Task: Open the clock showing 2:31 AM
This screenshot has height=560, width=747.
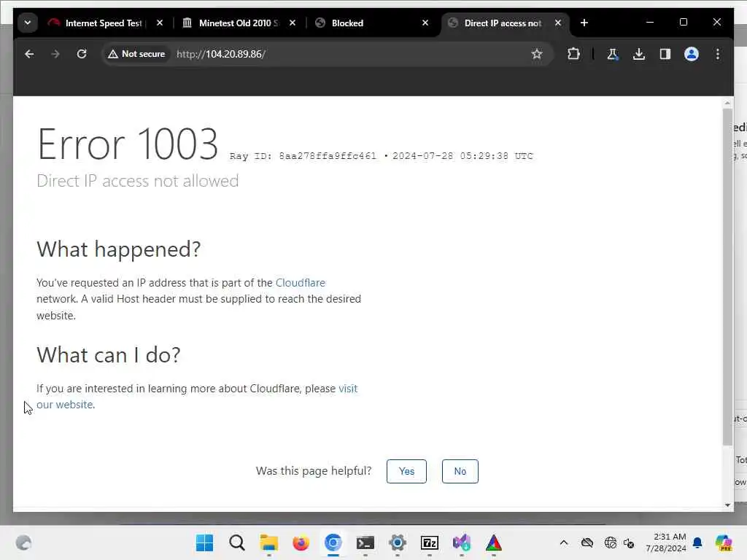Action: [x=666, y=542]
